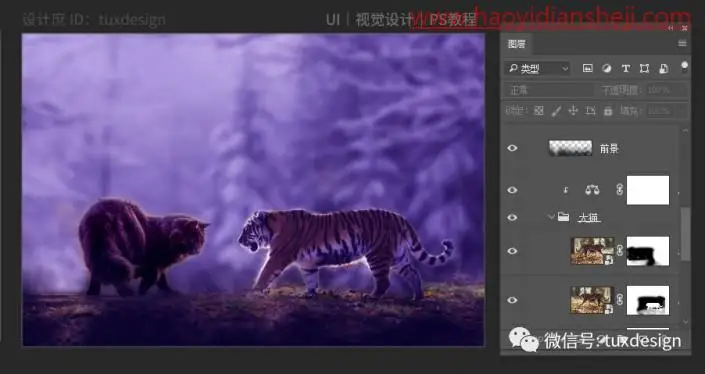Click the 前景 layer thumbnail
Screen dimensions: 705x374
(570, 147)
